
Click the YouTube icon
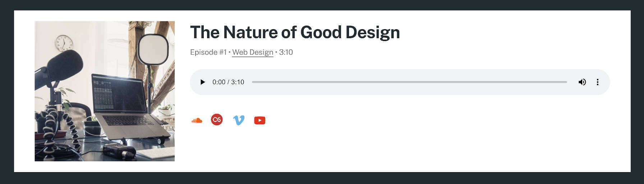click(x=259, y=120)
